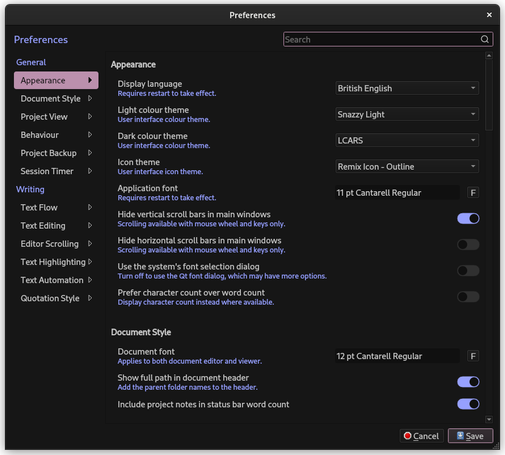Enable prefer character count switch
Image resolution: width=505 pixels, height=455 pixels.
(x=468, y=297)
